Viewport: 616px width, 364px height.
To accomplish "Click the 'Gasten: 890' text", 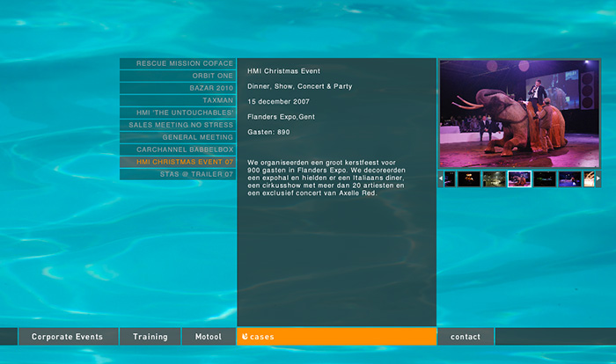I will [268, 133].
